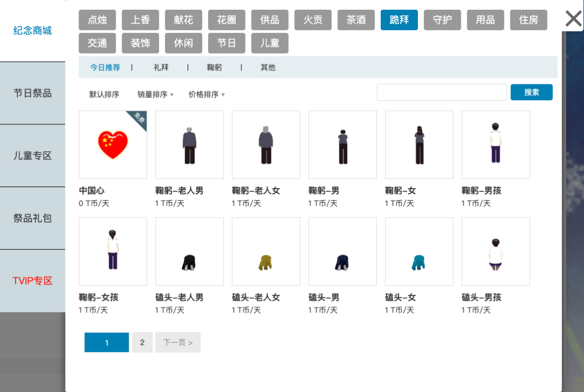Click the 磕头-男孩 item name
The width and height of the screenshot is (584, 392).
482,297
